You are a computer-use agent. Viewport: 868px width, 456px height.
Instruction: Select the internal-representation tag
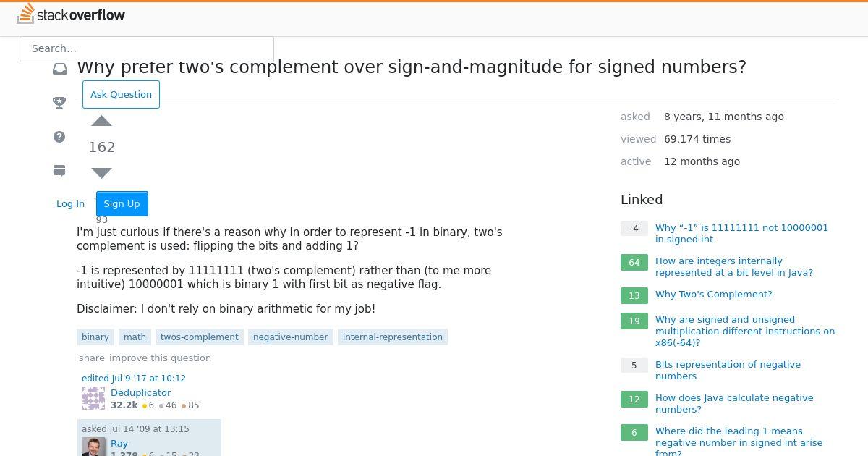pyautogui.click(x=393, y=337)
